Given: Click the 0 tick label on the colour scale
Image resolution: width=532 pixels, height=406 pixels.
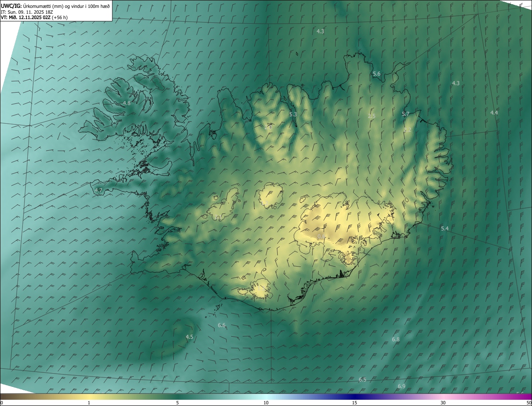Looking at the screenshot, I should pos(1,403).
